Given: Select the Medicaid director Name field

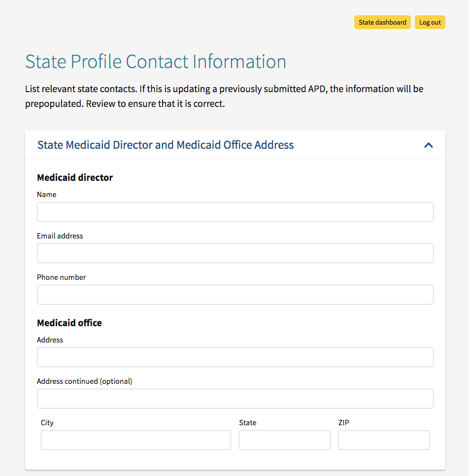Looking at the screenshot, I should (235, 211).
